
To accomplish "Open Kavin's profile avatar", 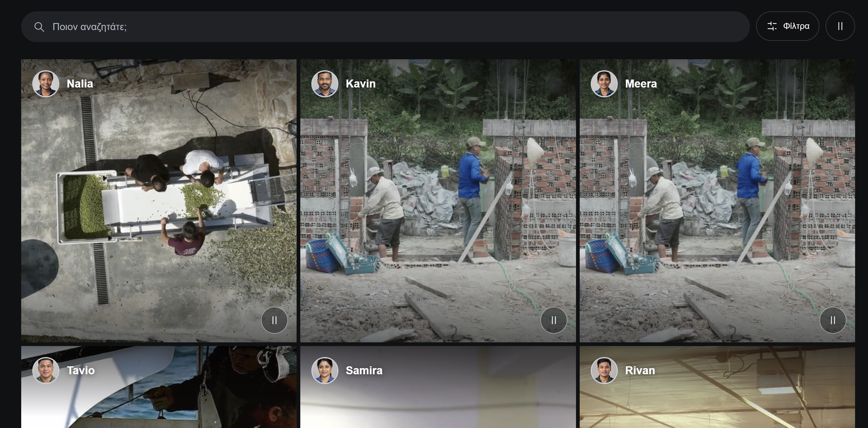I will pos(325,84).
